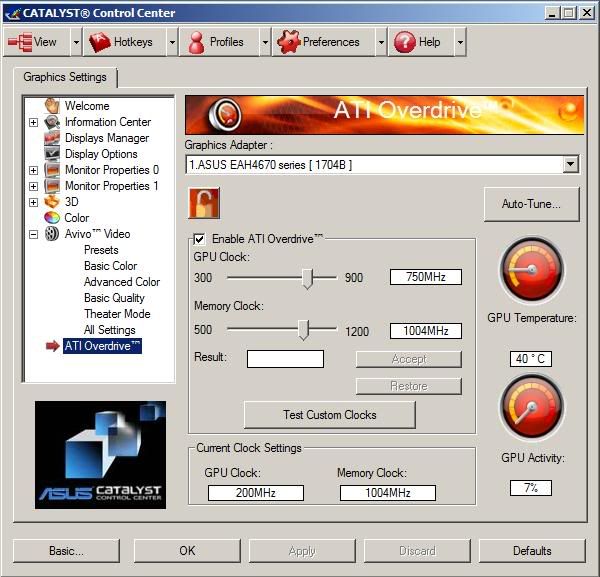
Task: Open the Preferences dropdown arrow
Action: click(x=381, y=42)
